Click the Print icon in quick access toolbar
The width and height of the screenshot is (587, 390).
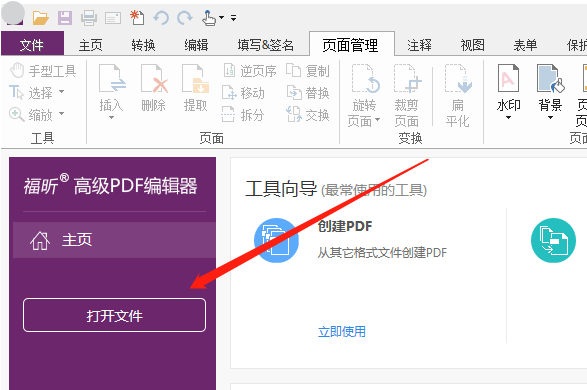tap(89, 18)
